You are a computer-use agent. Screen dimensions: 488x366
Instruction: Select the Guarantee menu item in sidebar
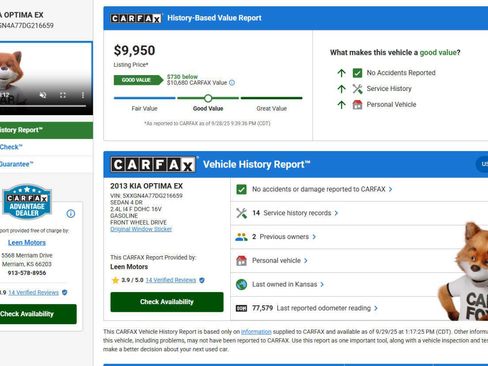46,164
